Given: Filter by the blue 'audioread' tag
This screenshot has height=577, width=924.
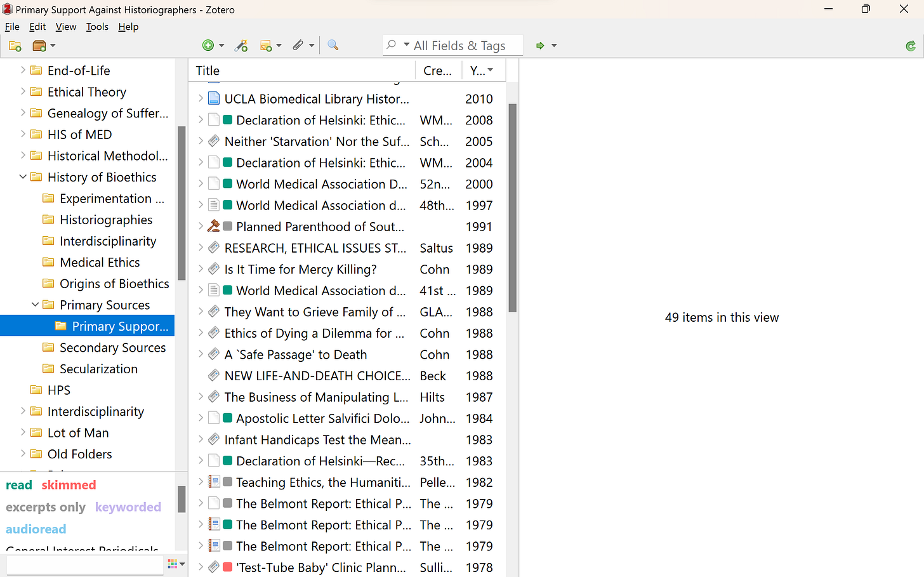Looking at the screenshot, I should 36,529.
